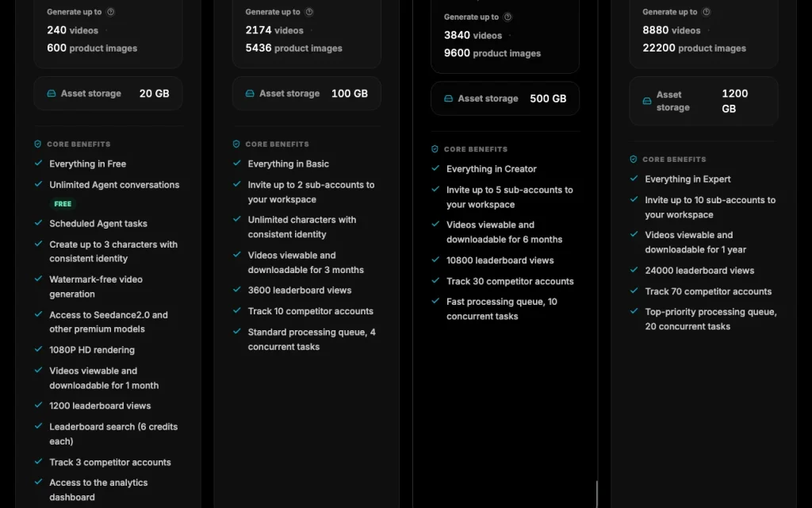Click shield icon above Everything in Expert
Screen dimensions: 812x508
[634, 159]
